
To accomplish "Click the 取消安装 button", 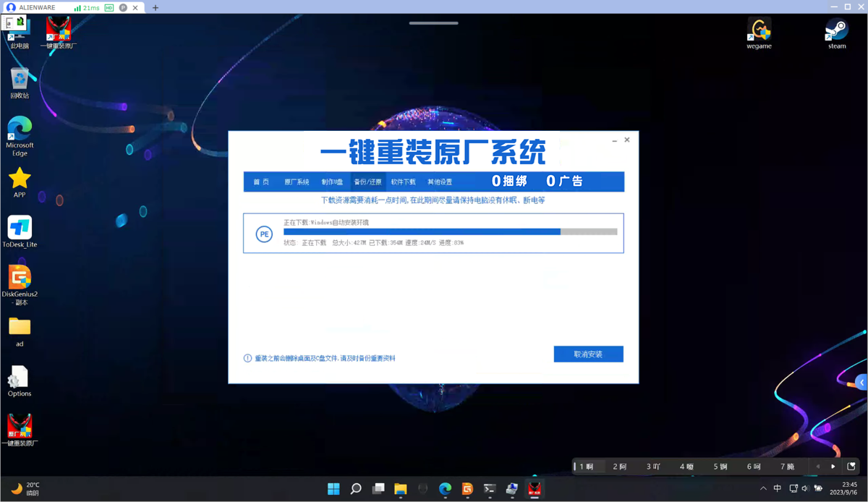I will 589,354.
